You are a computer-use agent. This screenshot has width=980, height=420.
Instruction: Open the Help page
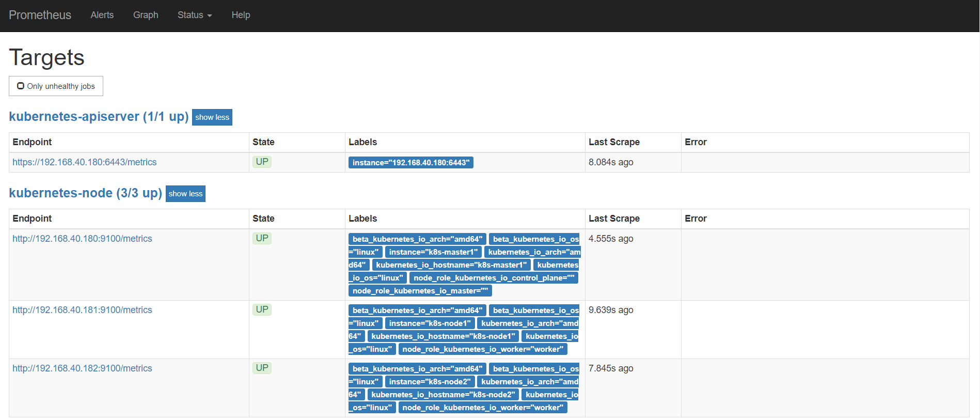click(241, 15)
